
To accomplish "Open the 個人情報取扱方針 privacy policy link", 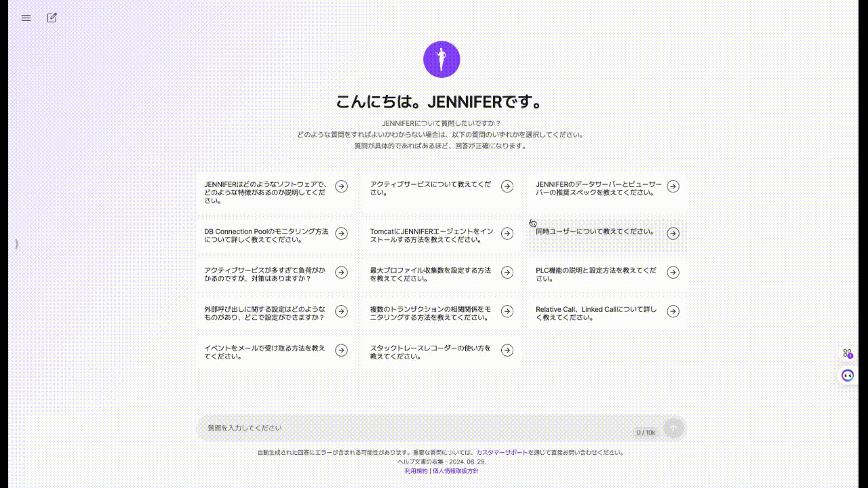I will [x=455, y=471].
